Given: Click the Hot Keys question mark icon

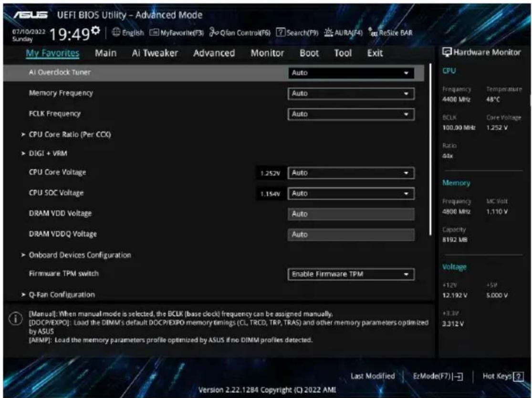Looking at the screenshot, I should click(x=518, y=377).
